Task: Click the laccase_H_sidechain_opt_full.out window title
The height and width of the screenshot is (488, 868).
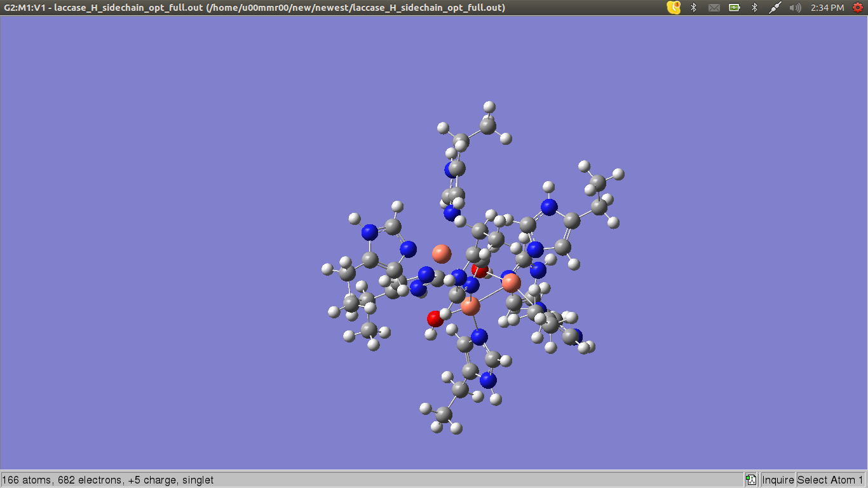Action: (x=254, y=8)
